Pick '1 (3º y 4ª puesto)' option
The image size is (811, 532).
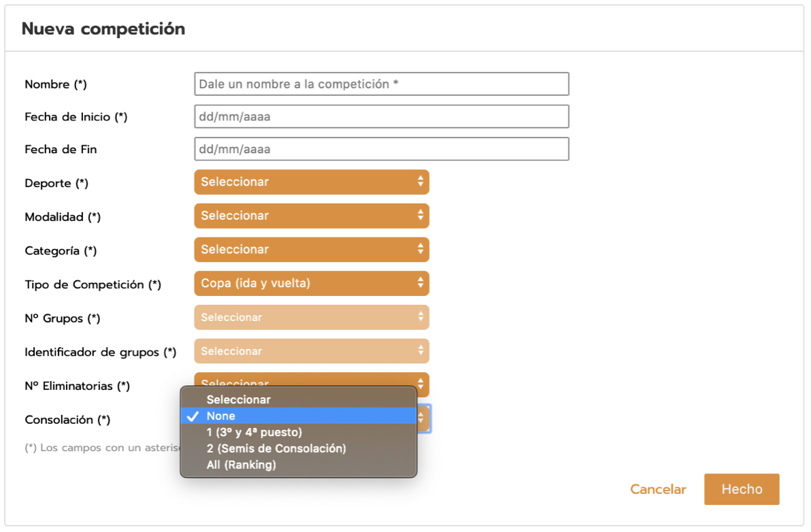(x=254, y=433)
